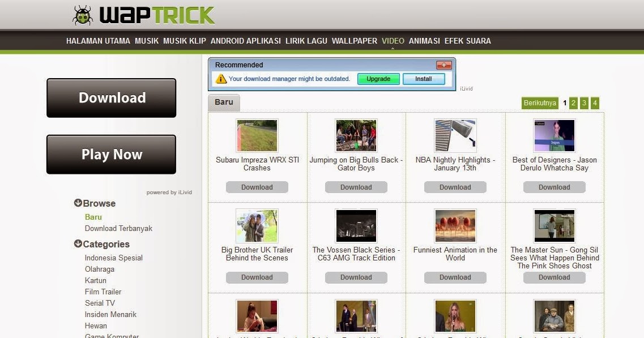Go to next page with Berikutnya
The width and height of the screenshot is (644, 338).
point(540,103)
